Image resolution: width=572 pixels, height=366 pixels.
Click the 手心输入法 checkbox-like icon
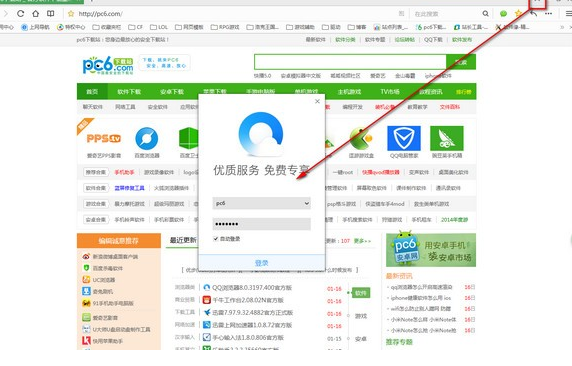click(x=206, y=337)
